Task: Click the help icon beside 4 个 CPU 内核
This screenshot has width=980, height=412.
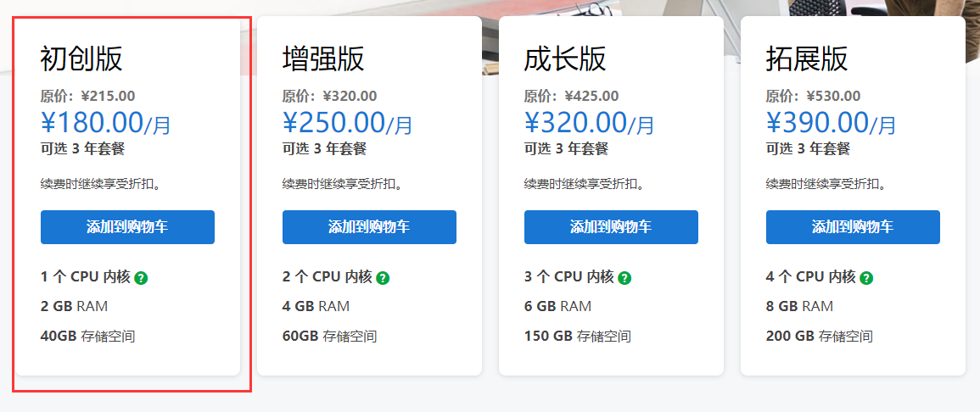Action: pos(866,277)
